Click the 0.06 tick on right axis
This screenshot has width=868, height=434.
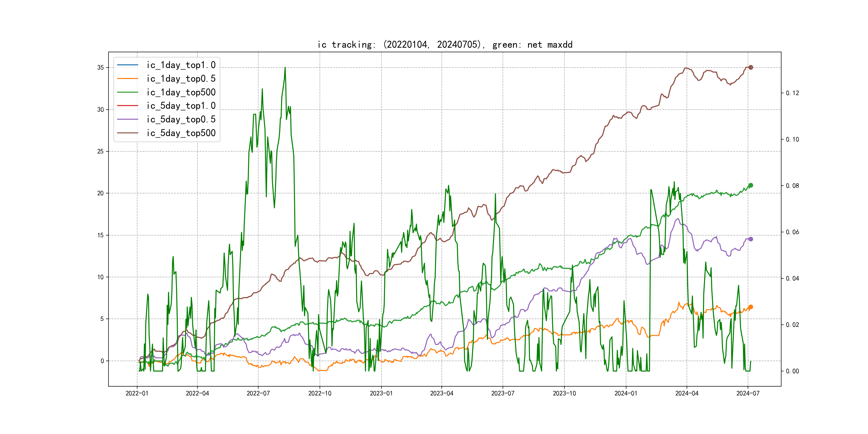(792, 232)
